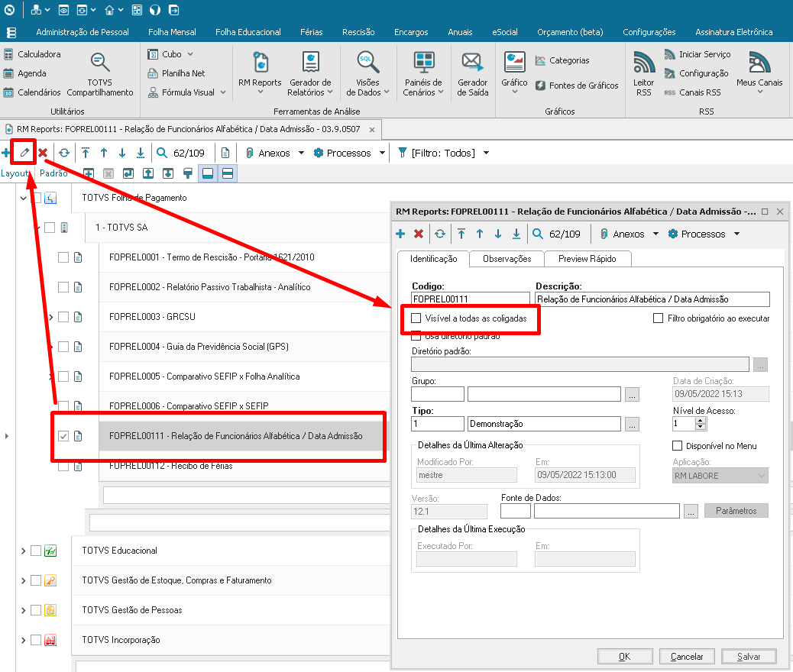Image resolution: width=793 pixels, height=672 pixels.
Task: Open Gerador de Saída
Action: tap(472, 73)
